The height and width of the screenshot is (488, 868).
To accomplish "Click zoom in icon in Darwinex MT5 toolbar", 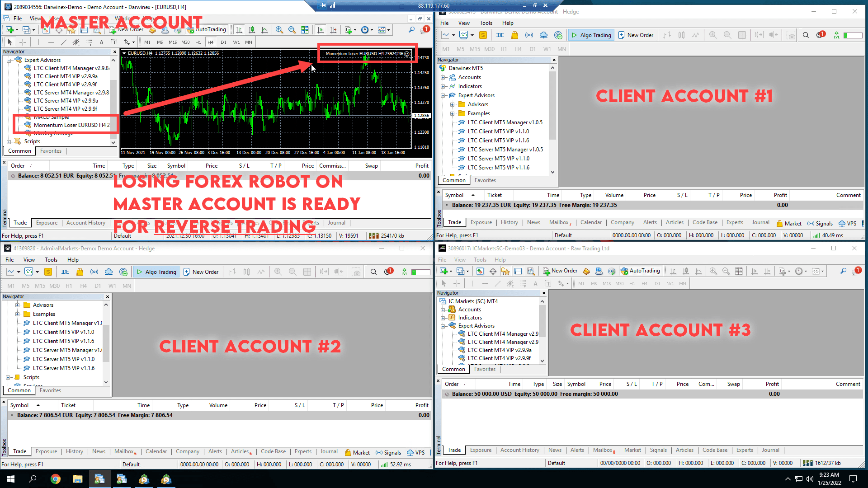I will point(713,35).
